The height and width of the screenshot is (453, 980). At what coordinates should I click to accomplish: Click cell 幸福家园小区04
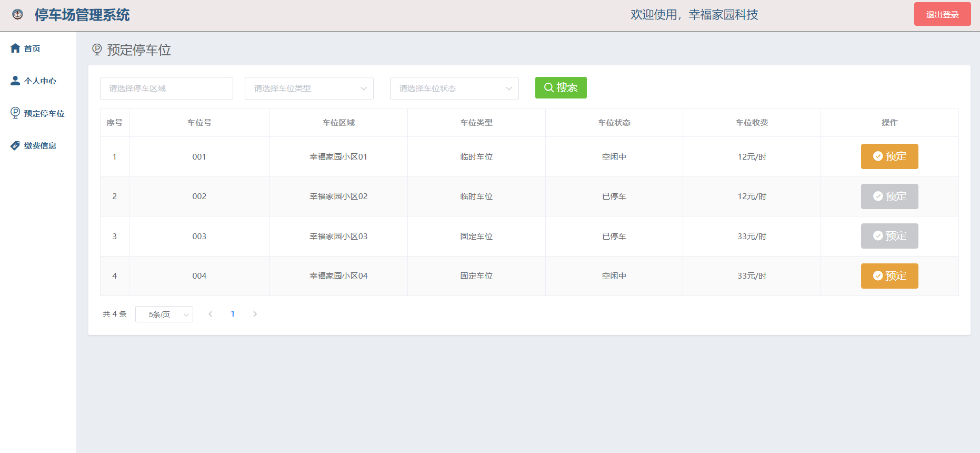[338, 276]
